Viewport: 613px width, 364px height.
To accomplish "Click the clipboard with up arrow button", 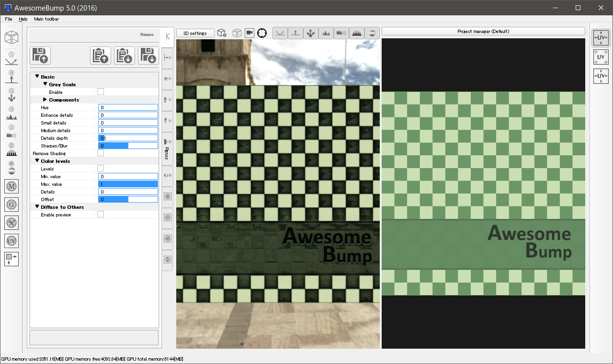I will click(101, 56).
